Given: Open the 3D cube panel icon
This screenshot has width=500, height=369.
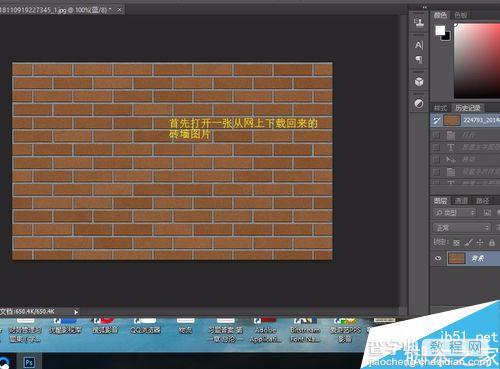Looking at the screenshot, I should coord(419,82).
